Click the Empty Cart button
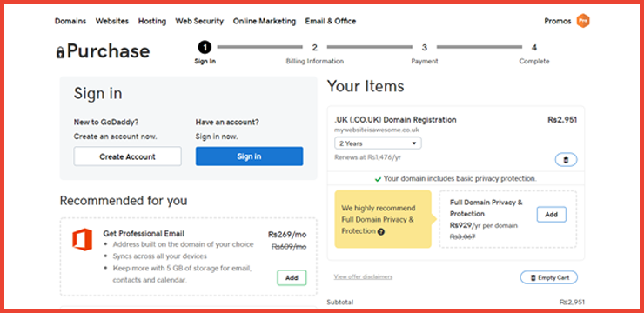 [x=549, y=277]
